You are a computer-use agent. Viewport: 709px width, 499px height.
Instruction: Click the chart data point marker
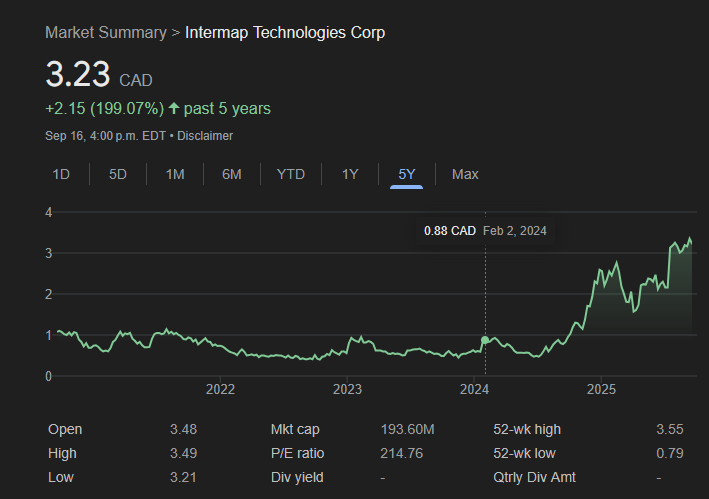pyautogui.click(x=485, y=340)
